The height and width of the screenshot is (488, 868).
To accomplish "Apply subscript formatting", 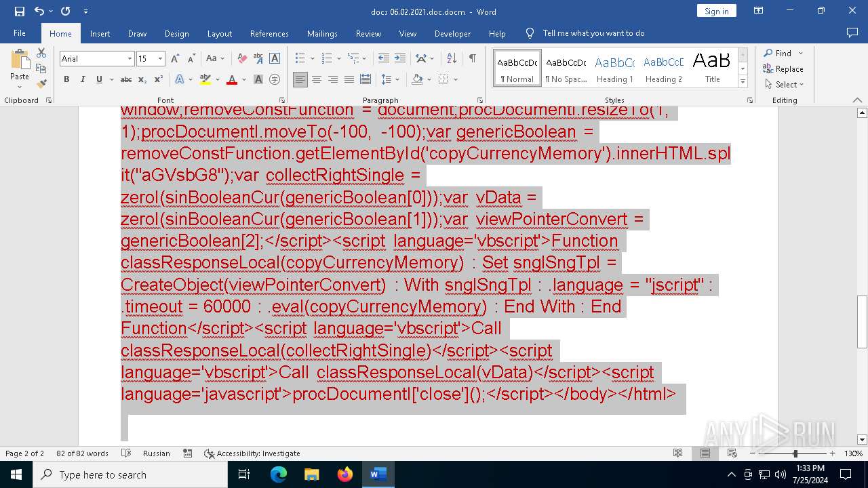I will [142, 79].
